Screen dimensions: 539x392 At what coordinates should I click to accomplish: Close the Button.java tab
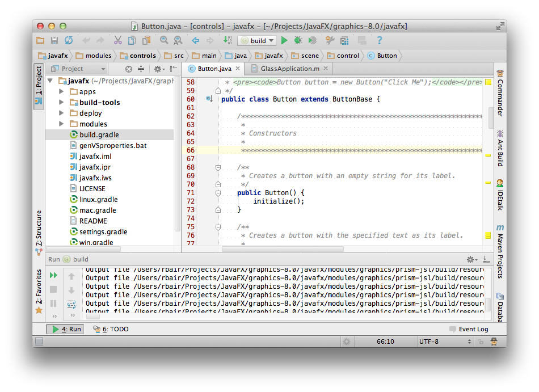pos(238,69)
